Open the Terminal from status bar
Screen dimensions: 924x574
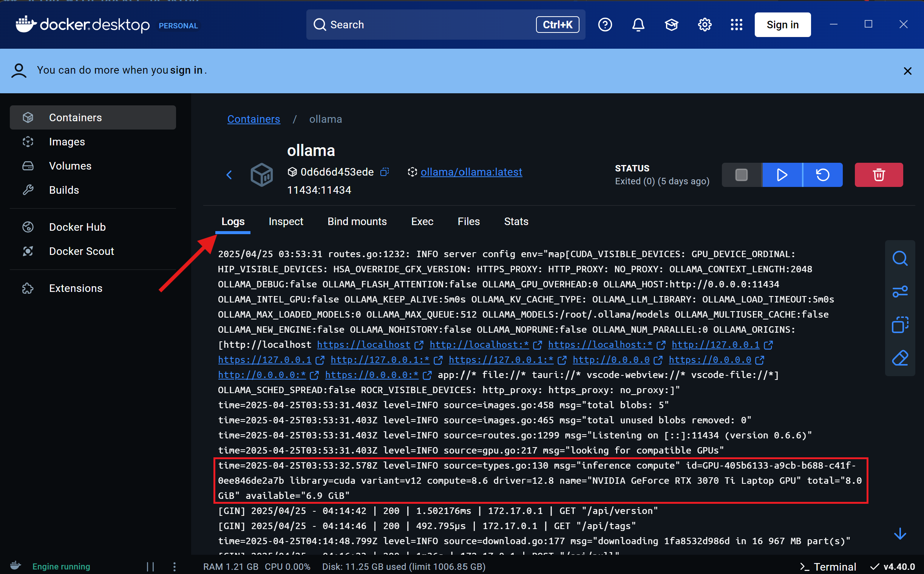pos(828,567)
